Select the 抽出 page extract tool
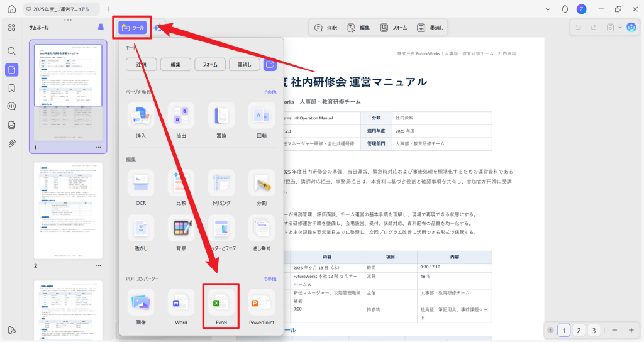The height and width of the screenshot is (342, 644). [x=181, y=121]
